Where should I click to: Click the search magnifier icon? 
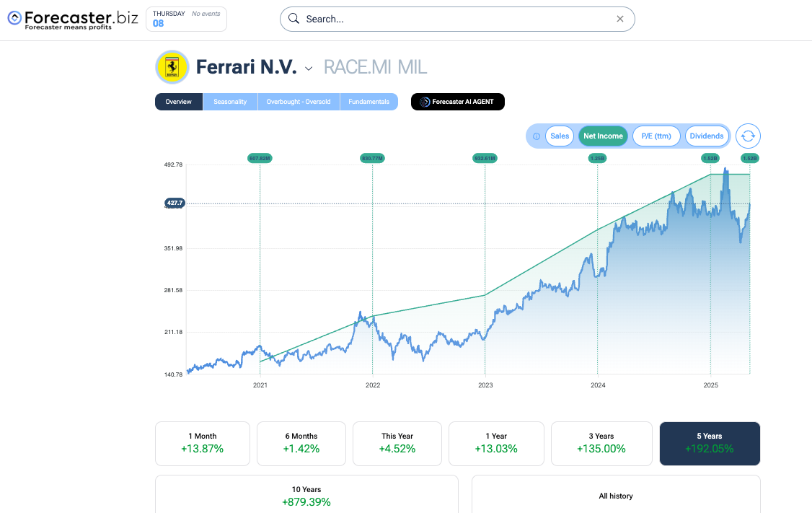[x=294, y=19]
